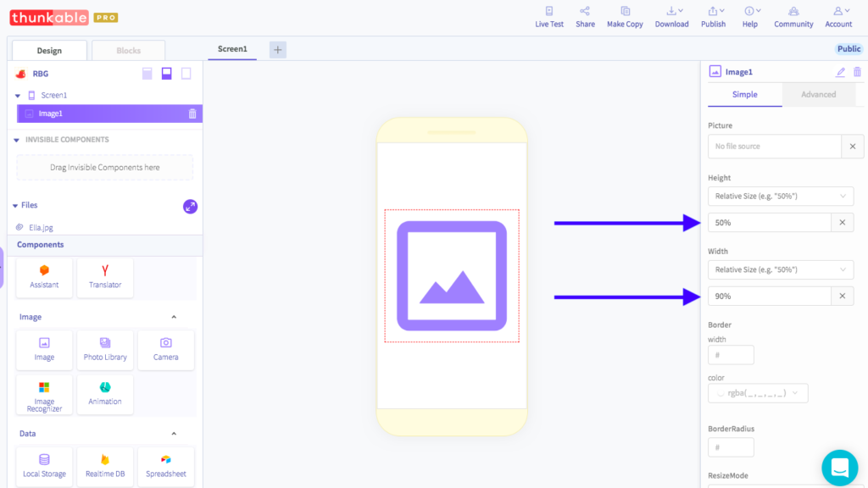868x488 pixels.
Task: Select the Ella.jpg file
Action: point(41,227)
